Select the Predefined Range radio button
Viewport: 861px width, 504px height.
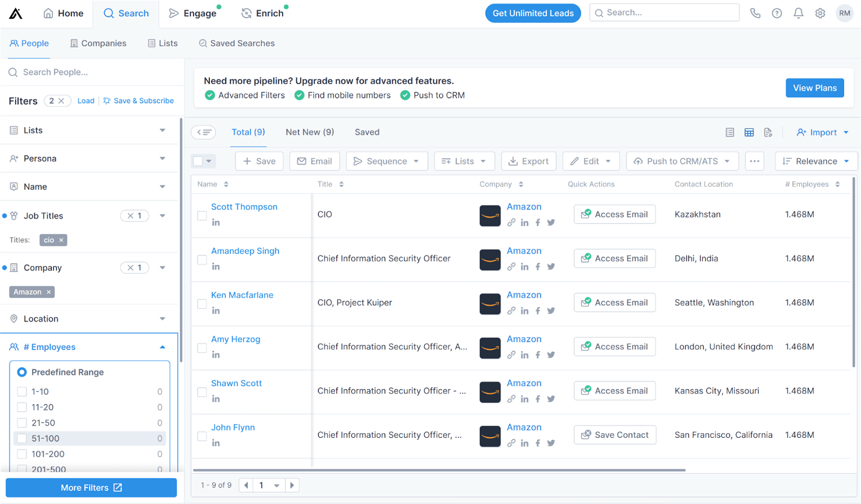click(x=22, y=372)
